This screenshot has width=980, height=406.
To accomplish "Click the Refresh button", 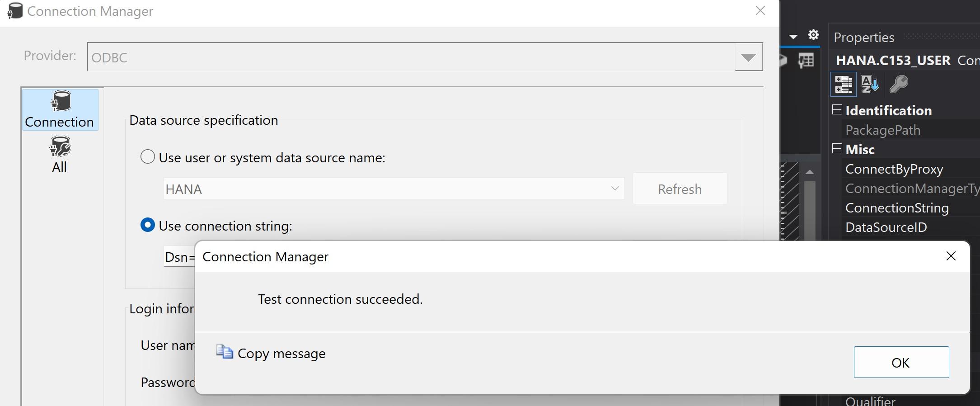I will [680, 189].
